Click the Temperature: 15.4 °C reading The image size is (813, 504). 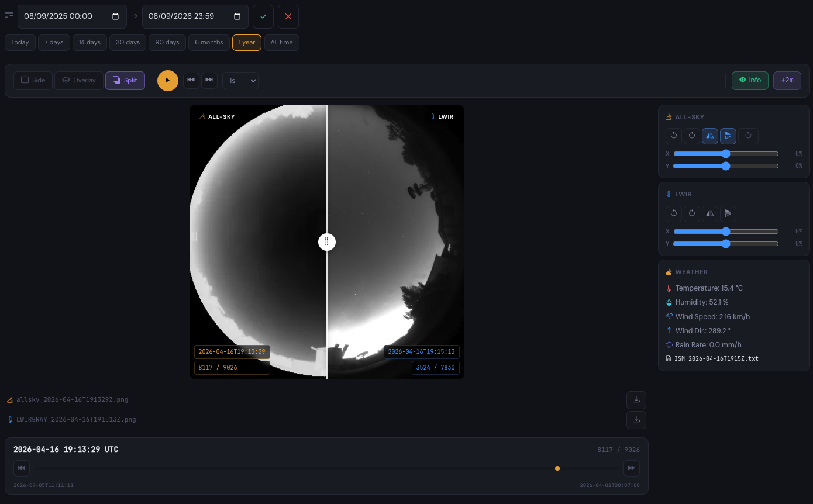[709, 288]
